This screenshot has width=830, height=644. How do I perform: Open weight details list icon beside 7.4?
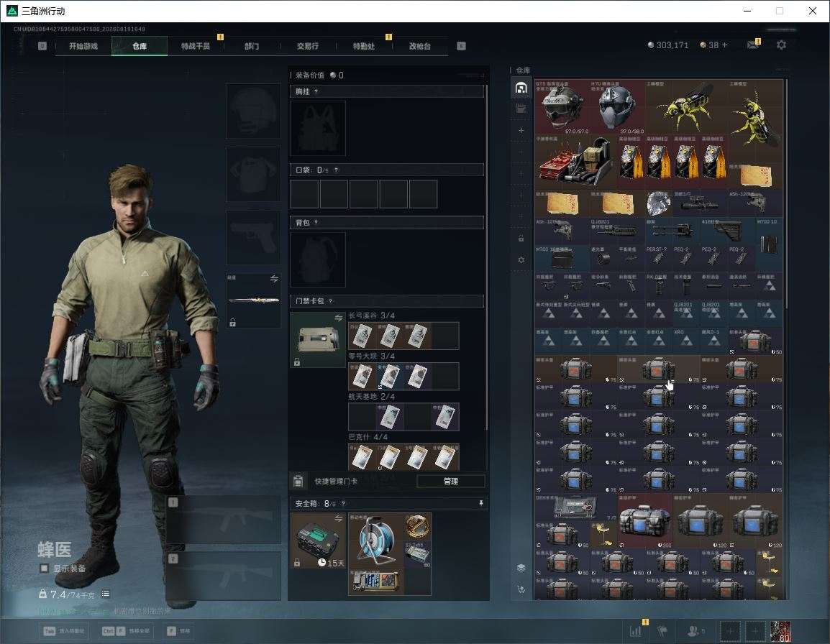tap(105, 594)
